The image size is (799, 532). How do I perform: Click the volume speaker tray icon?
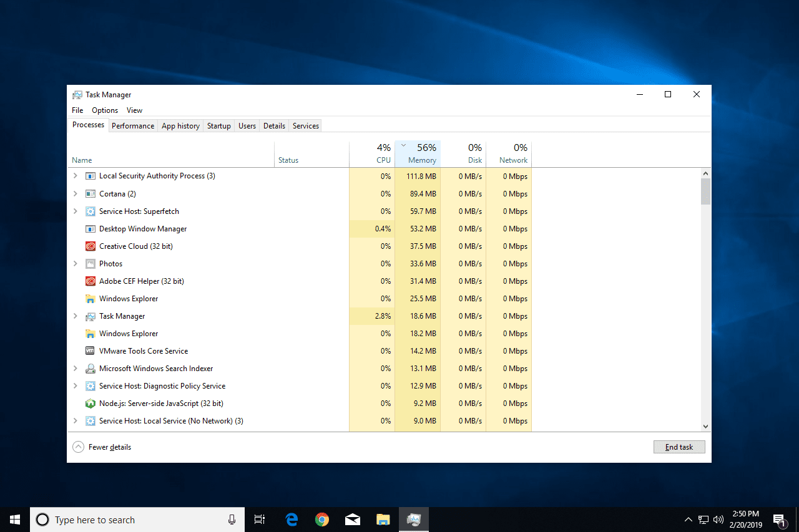click(x=718, y=520)
